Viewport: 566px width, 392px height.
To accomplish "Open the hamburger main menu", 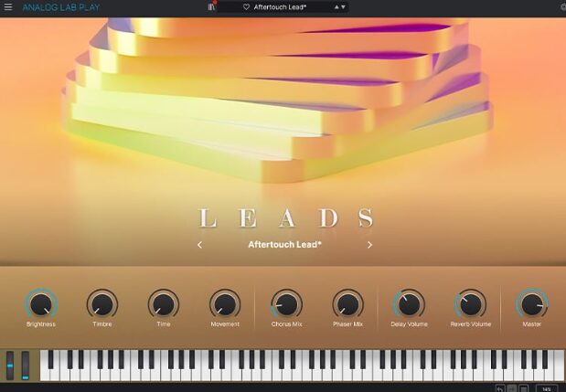I will click(x=8, y=7).
